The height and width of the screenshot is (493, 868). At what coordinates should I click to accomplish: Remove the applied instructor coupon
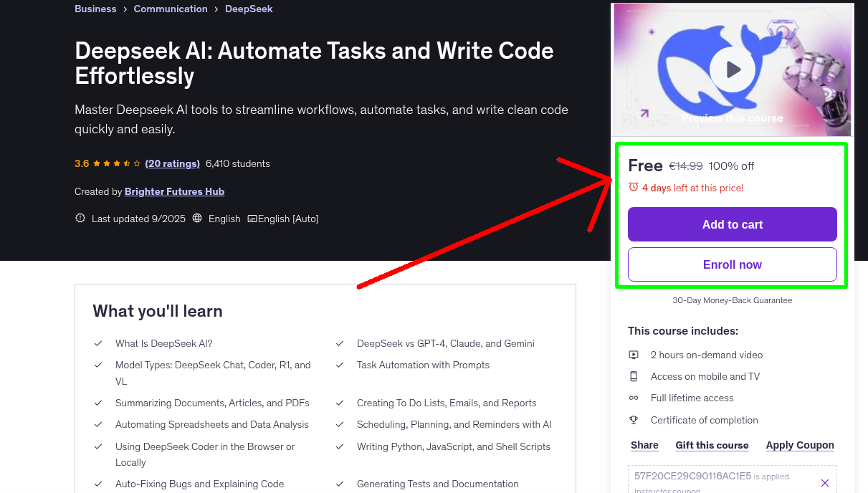pos(824,482)
